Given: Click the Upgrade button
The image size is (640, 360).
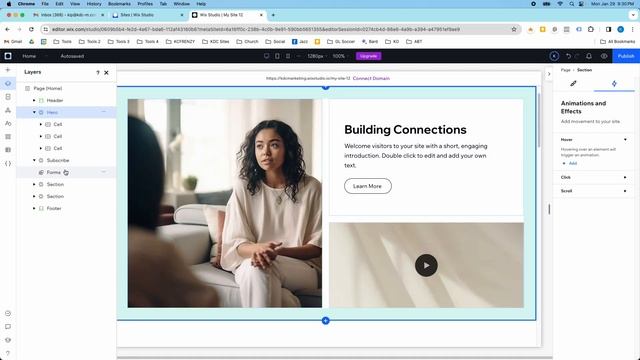Looking at the screenshot, I should pos(368,56).
